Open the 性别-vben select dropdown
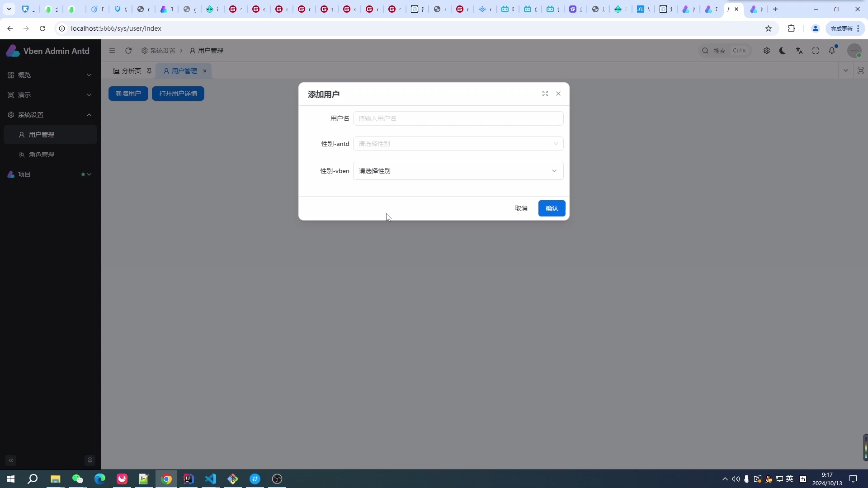868x488 pixels. [458, 171]
